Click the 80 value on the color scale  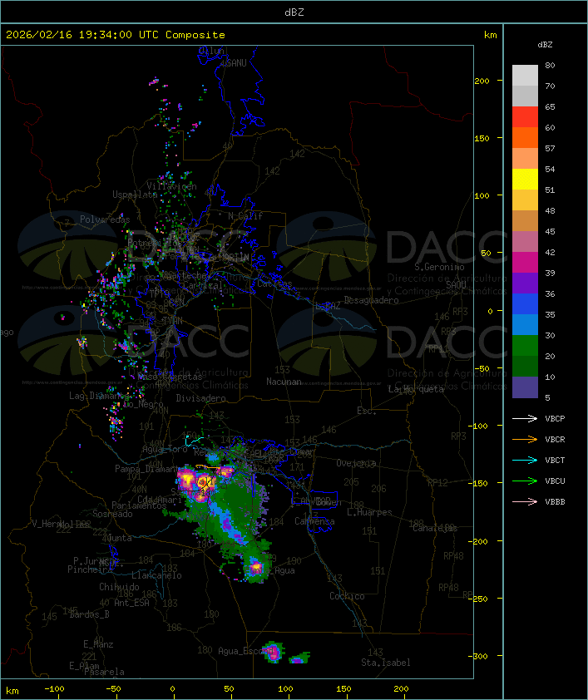click(550, 65)
